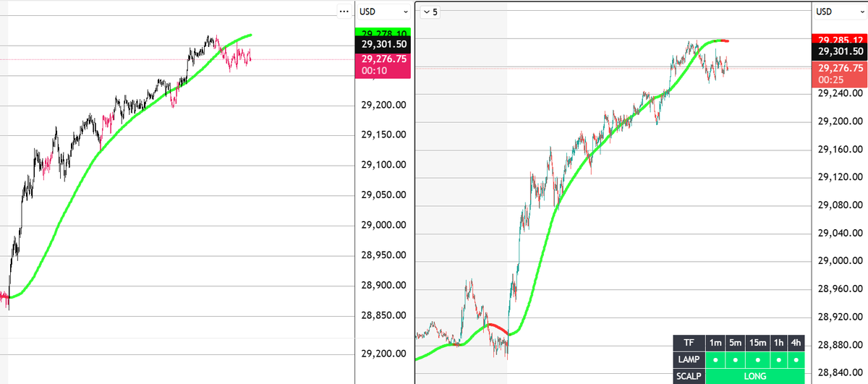
Task: Click the 28,880.00 level on right price axis
Action: (840, 345)
